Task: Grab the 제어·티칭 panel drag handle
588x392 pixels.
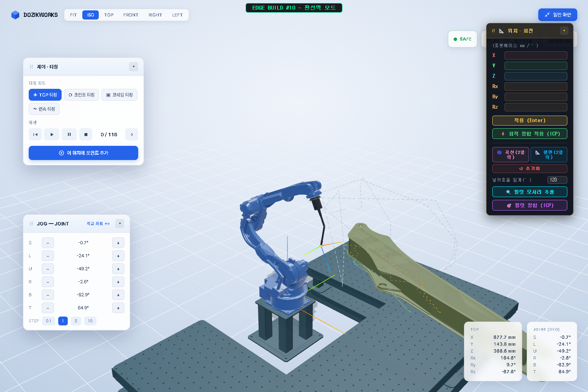Action: click(31, 67)
